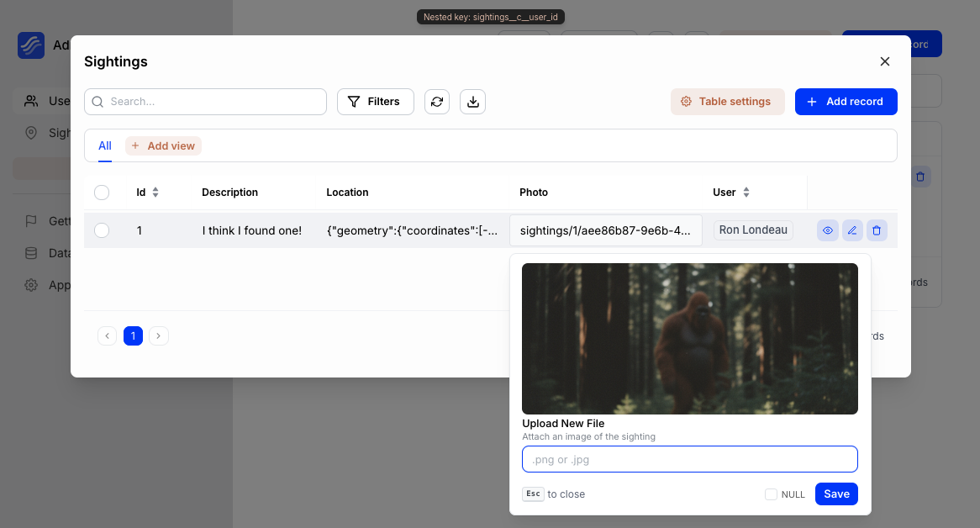Click the Add record button
Viewport: 980px width, 528px height.
846,101
